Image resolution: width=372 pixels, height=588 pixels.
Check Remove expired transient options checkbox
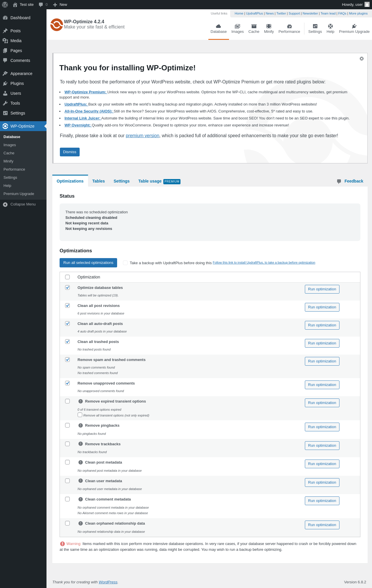point(67,401)
